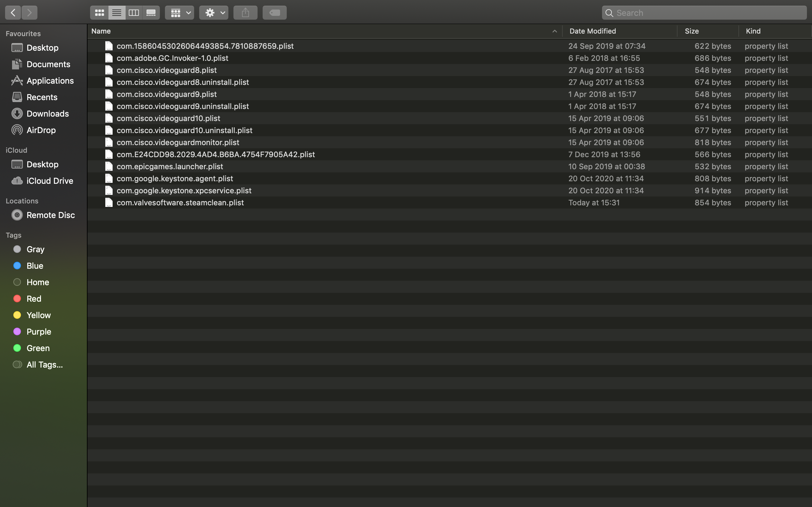Screen dimensions: 812x507
Task: Select com.valvesoftware.steamclean.plist file
Action: pos(180,202)
